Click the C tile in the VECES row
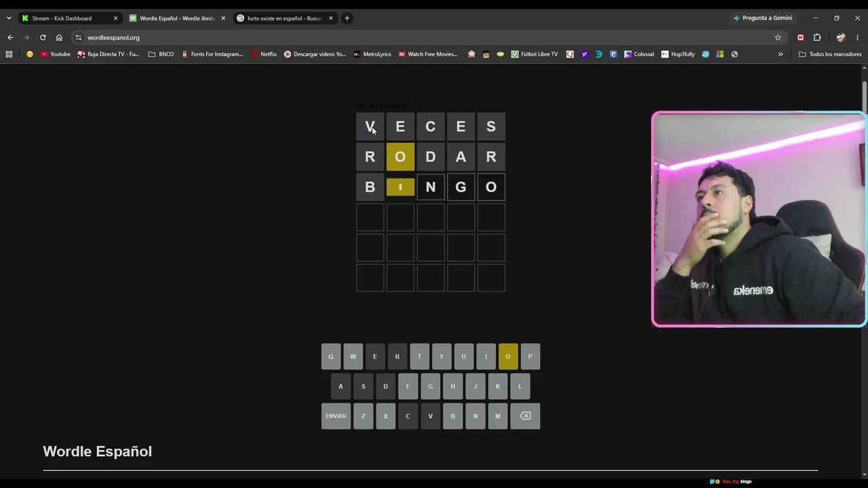Screen dimensions: 868x488 431,127
